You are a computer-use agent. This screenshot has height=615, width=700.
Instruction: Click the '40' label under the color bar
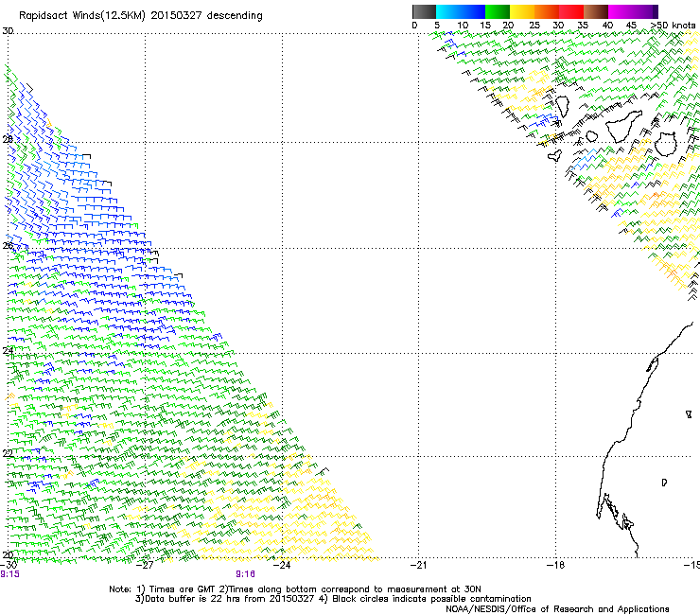(607, 26)
